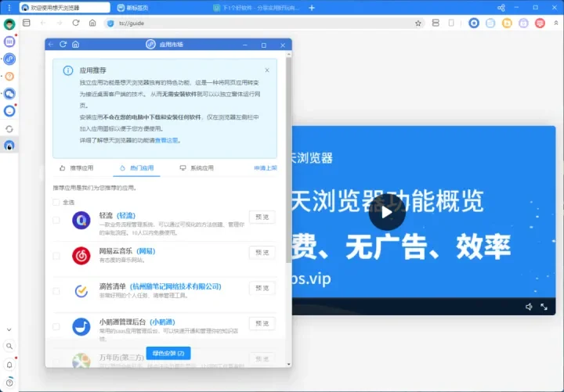This screenshot has width=564, height=392.
Task: Switch to 热门应用 tab
Action: 136,167
